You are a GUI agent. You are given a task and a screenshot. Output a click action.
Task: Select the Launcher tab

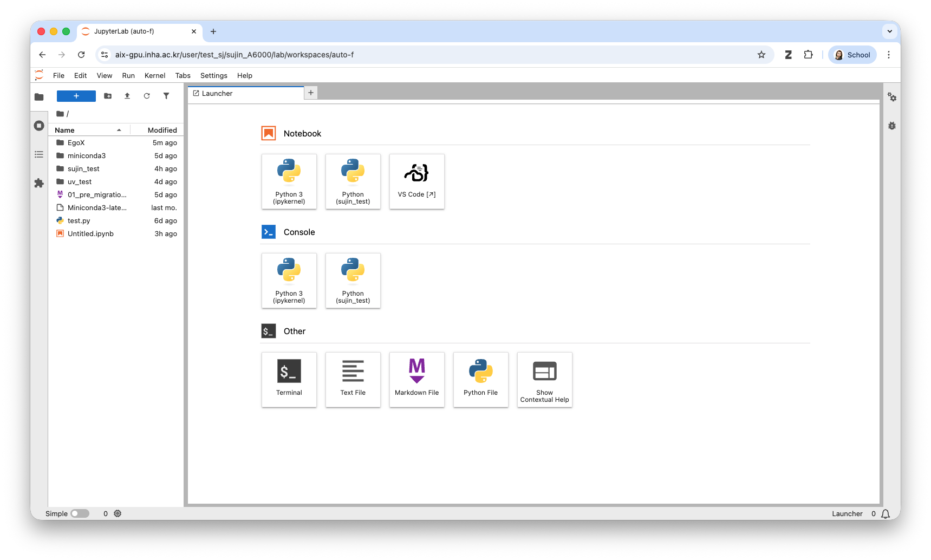pyautogui.click(x=246, y=93)
